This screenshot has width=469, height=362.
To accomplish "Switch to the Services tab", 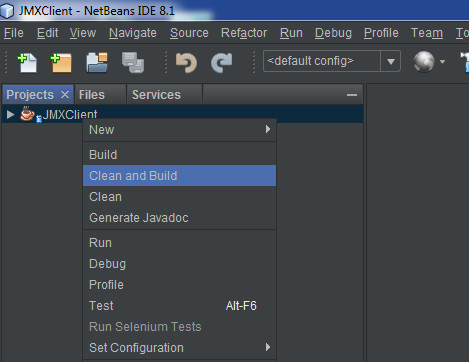I will pyautogui.click(x=156, y=95).
